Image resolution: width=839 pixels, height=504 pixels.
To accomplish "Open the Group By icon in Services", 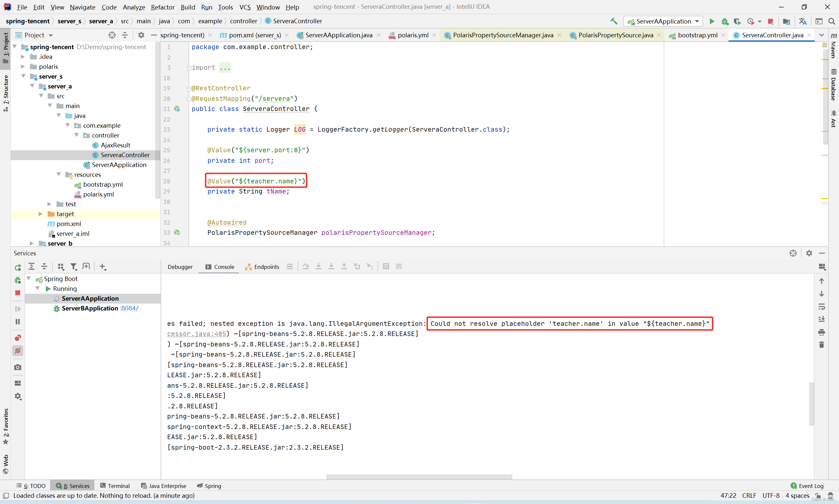I will [61, 266].
